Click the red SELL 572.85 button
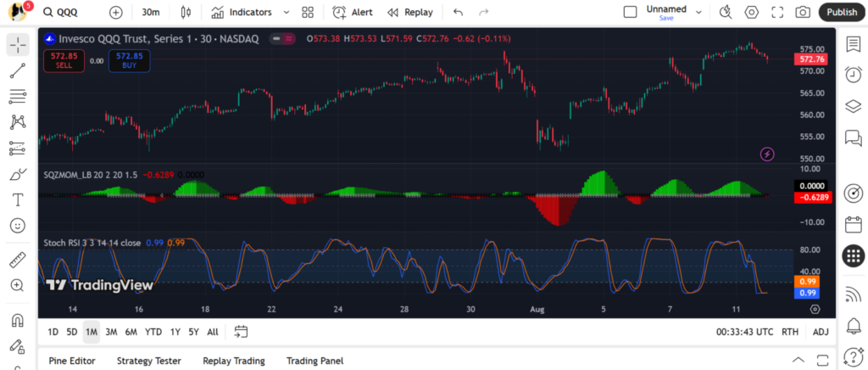This screenshot has height=370, width=868. pos(64,60)
